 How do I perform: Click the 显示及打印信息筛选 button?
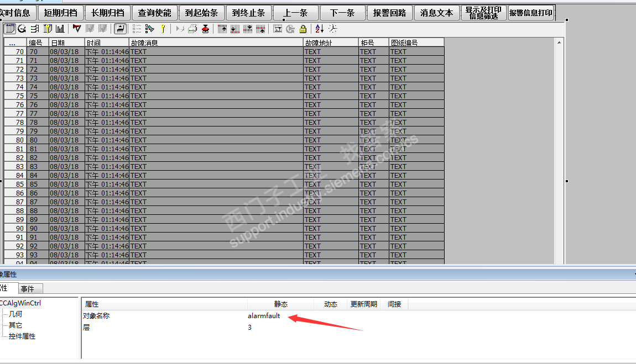pos(483,13)
